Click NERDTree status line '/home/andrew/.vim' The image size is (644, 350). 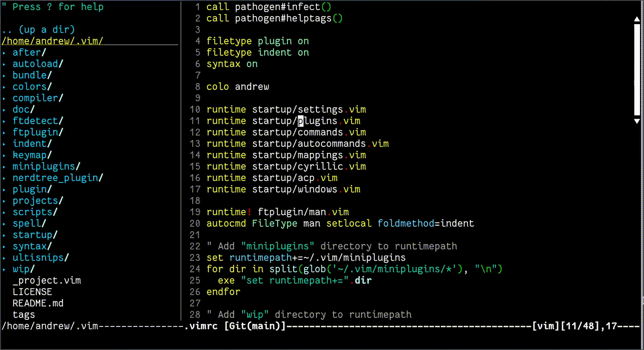49,326
